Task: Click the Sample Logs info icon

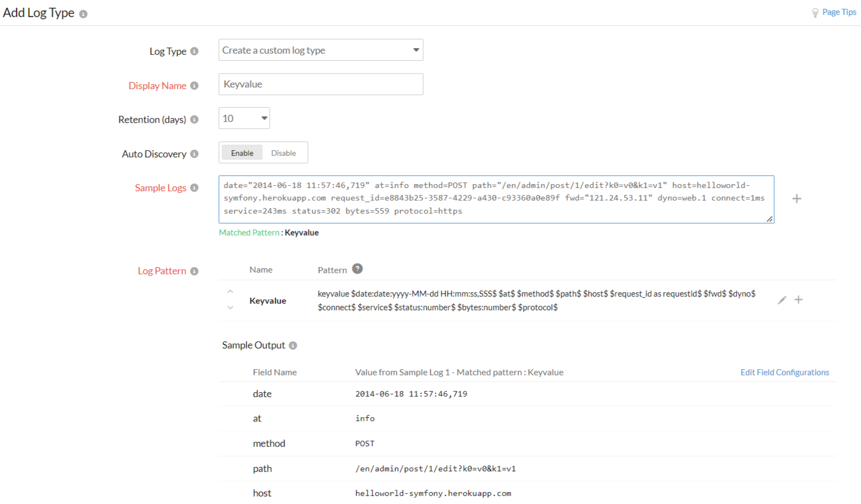Action: 194,188
